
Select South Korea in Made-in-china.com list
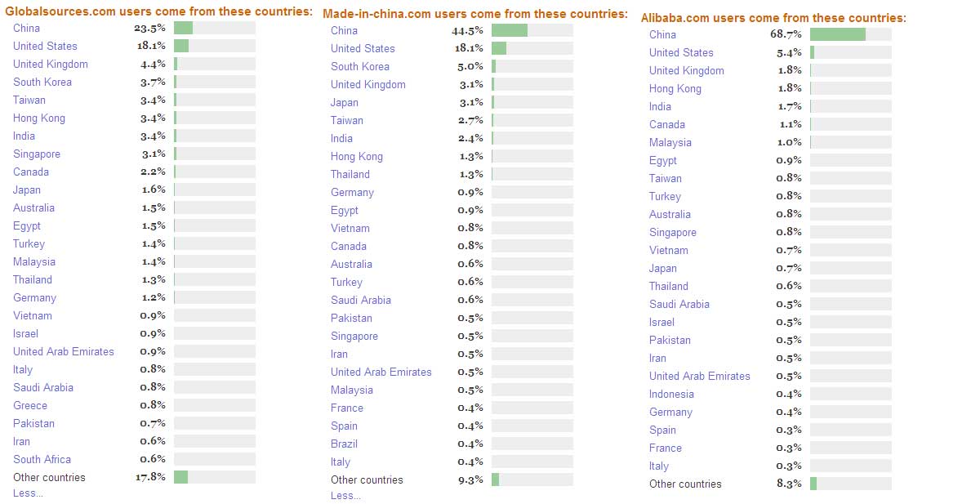(359, 66)
